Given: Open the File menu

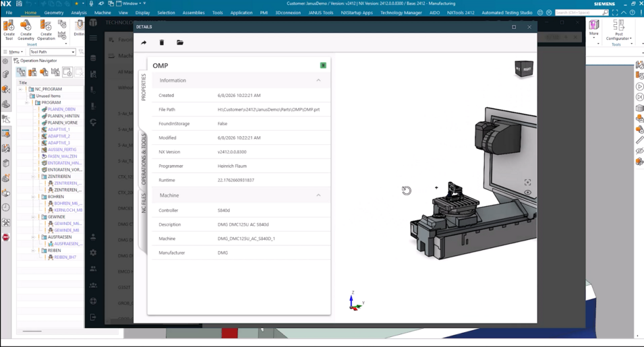Looking at the screenshot, I should (9, 13).
